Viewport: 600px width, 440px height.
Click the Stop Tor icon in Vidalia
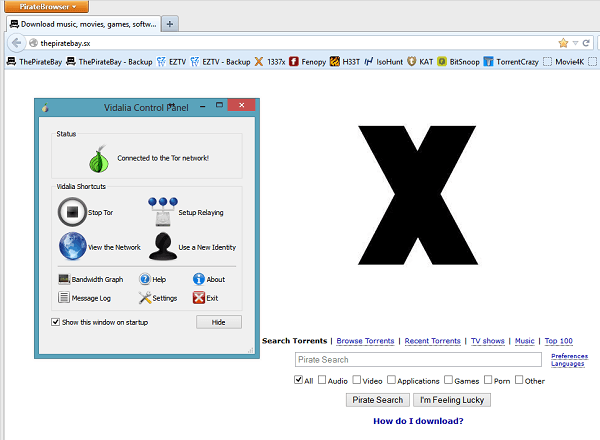coord(72,212)
